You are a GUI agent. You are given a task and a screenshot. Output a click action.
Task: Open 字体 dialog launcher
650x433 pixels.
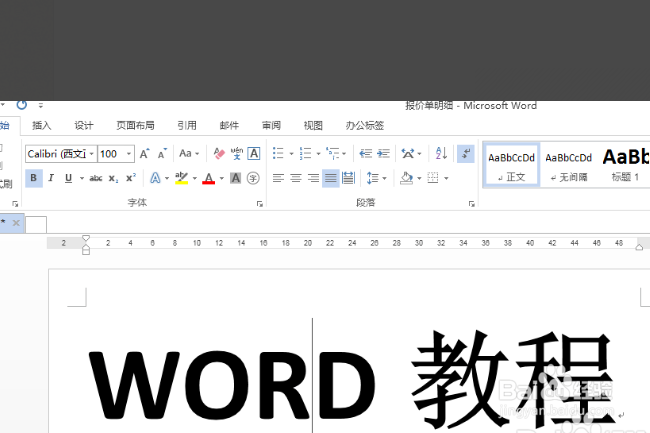260,204
